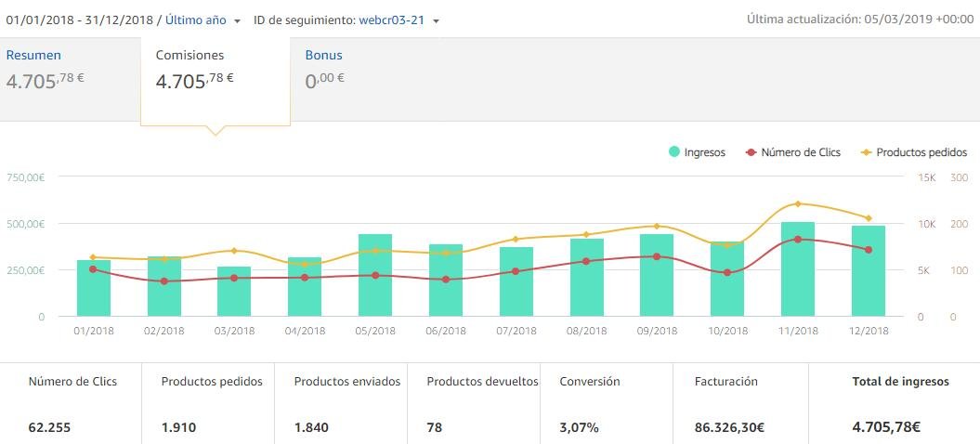Screen dimensions: 980x444
Task: Click the Productos enviados column header
Action: pos(347,382)
